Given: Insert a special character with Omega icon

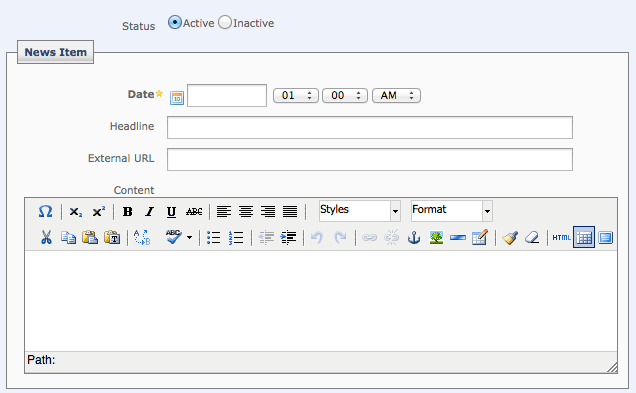Looking at the screenshot, I should tap(45, 211).
